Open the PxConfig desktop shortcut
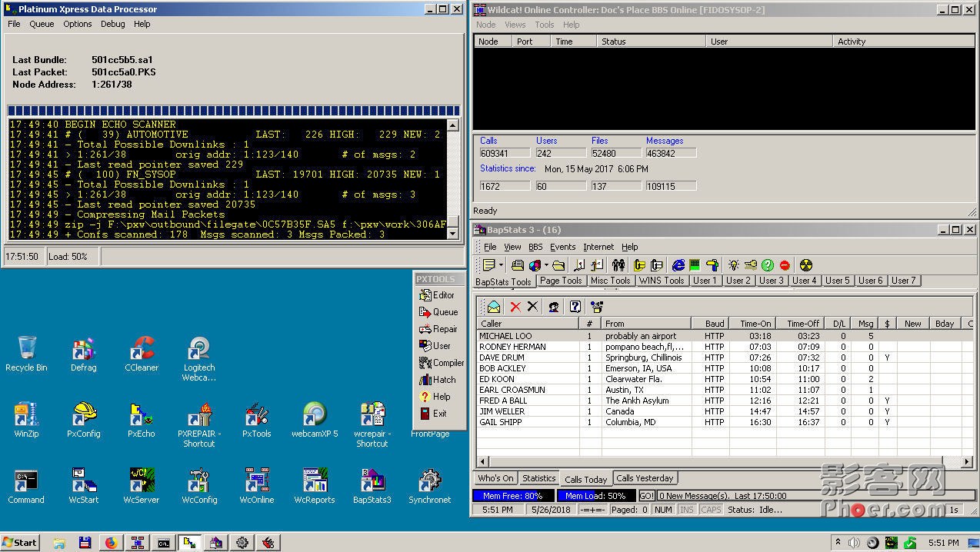The width and height of the screenshot is (980, 552). point(84,420)
